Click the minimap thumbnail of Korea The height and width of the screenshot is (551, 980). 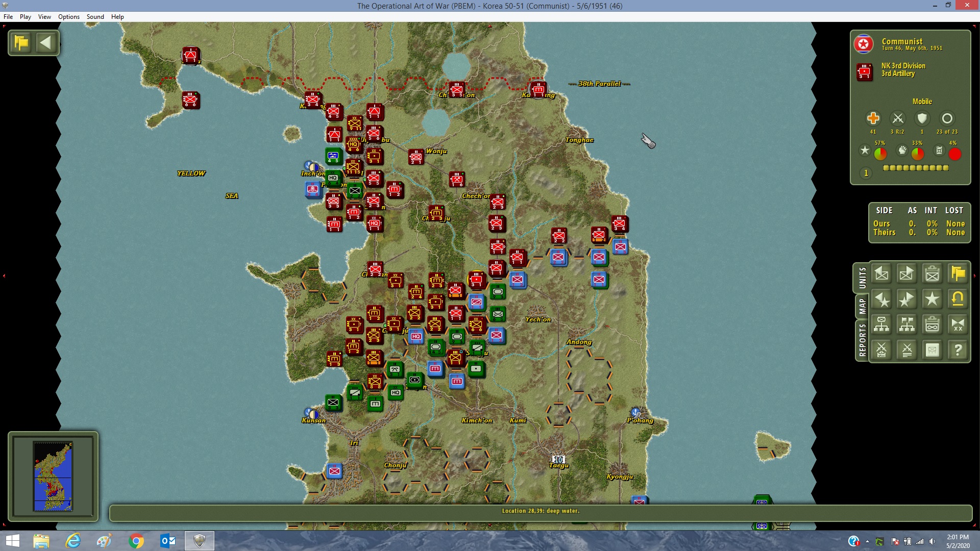(53, 476)
